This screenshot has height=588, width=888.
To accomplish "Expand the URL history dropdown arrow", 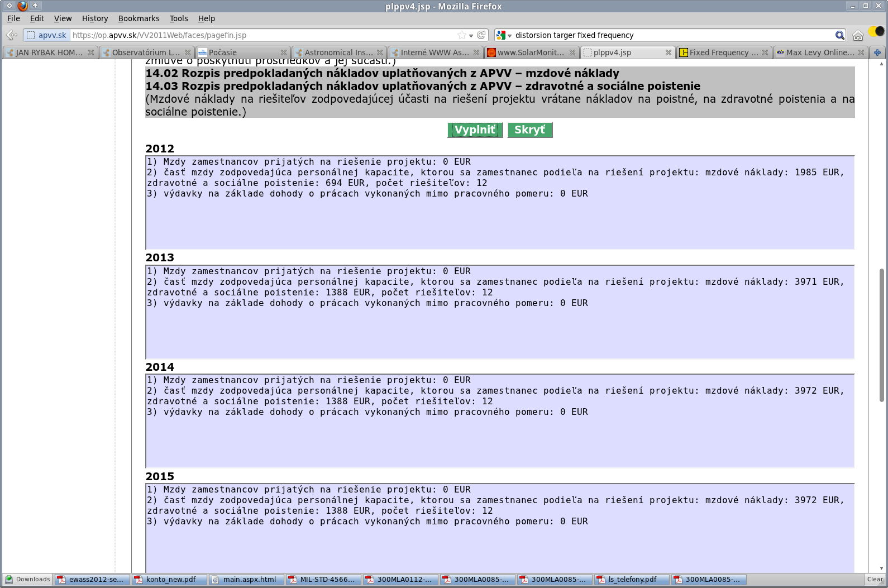I will coord(471,35).
